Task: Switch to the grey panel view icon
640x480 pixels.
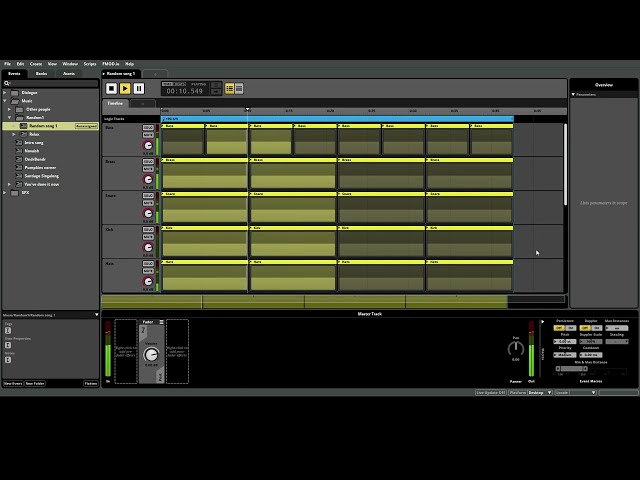Action: pos(239,88)
